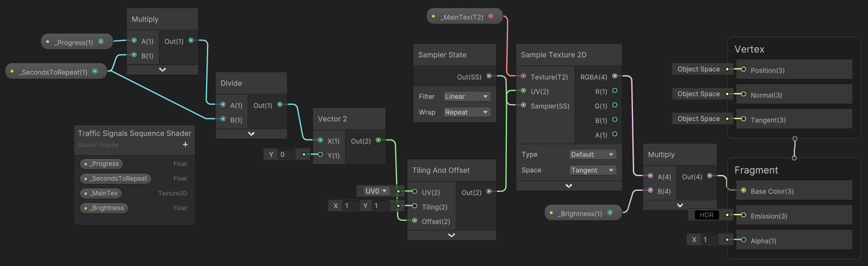Screen dimensions: 868x266
Task: Collapse the Sample Texture 2D node chevron
Action: pyautogui.click(x=568, y=186)
